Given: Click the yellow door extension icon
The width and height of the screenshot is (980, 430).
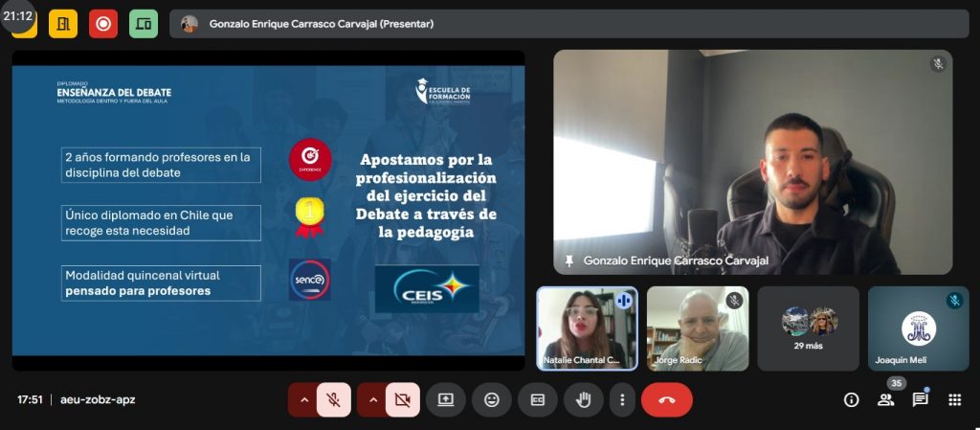Looking at the screenshot, I should pyautogui.click(x=63, y=24).
